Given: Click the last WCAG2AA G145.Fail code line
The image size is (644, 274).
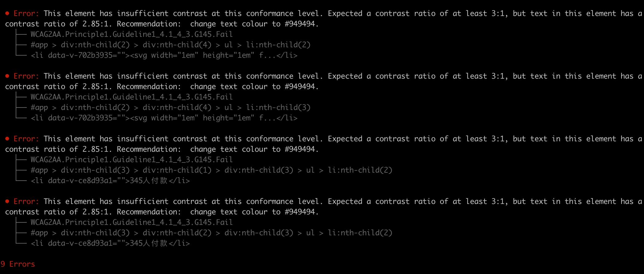Looking at the screenshot, I should (132, 222).
